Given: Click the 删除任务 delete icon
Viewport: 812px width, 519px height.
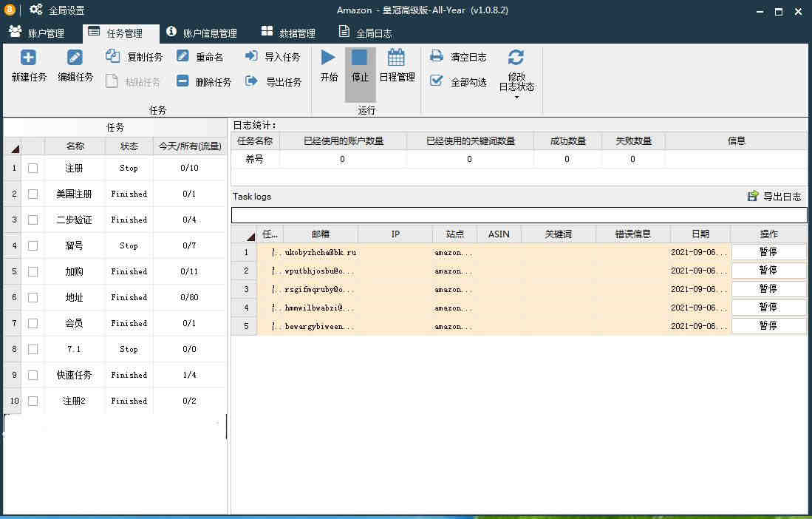Looking at the screenshot, I should point(182,81).
